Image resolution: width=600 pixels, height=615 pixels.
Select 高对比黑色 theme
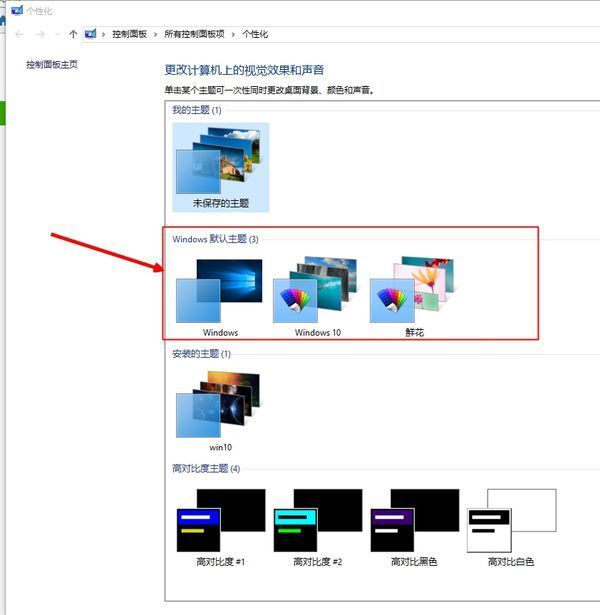click(415, 527)
